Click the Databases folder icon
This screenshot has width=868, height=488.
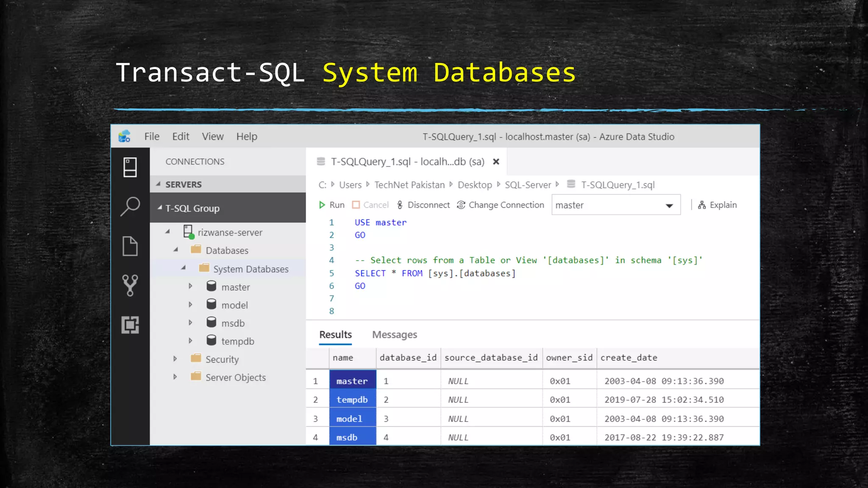point(196,250)
